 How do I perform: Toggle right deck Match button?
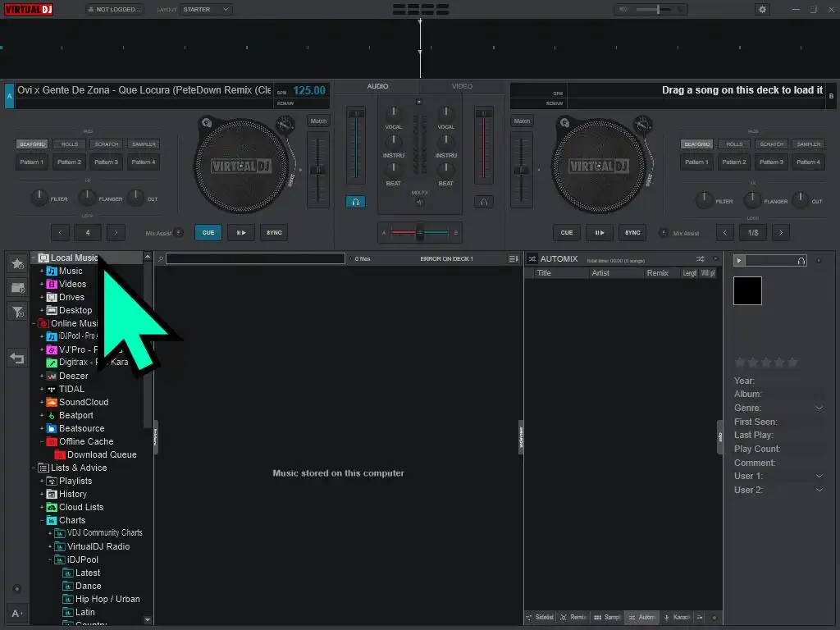click(522, 121)
